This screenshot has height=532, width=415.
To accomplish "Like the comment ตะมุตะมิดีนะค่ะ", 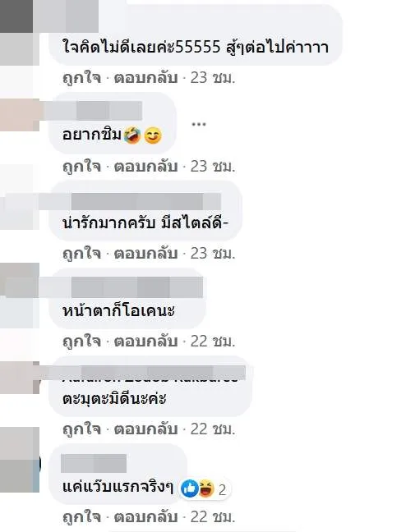I will pyautogui.click(x=82, y=429).
